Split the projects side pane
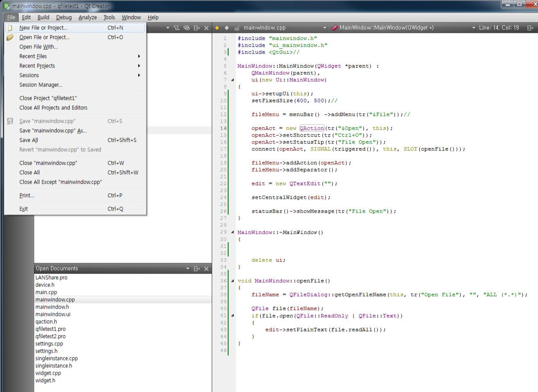 [197, 28]
